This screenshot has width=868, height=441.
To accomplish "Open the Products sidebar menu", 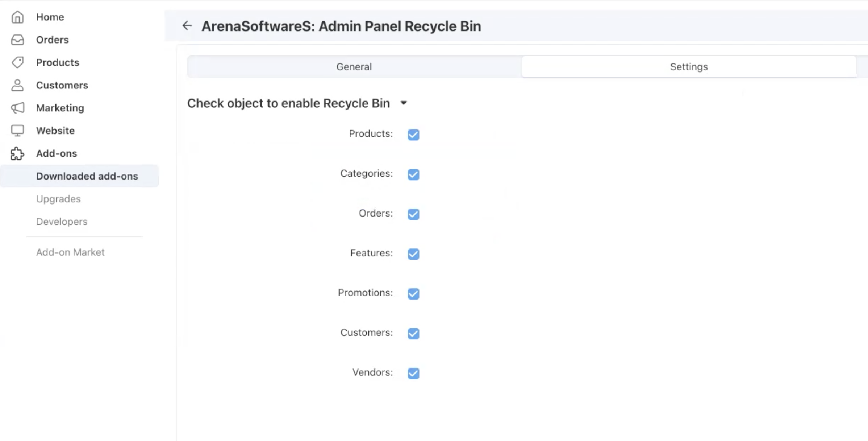I will (x=58, y=62).
